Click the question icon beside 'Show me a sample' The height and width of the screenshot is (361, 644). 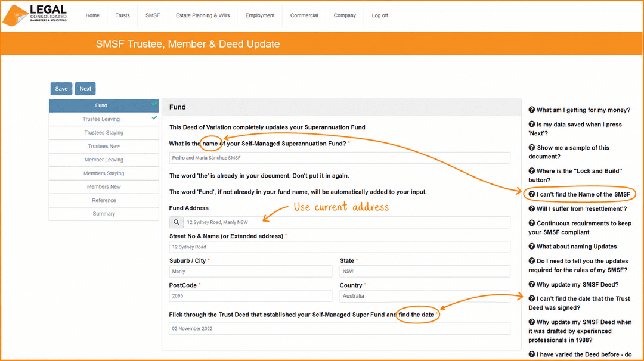pos(531,147)
